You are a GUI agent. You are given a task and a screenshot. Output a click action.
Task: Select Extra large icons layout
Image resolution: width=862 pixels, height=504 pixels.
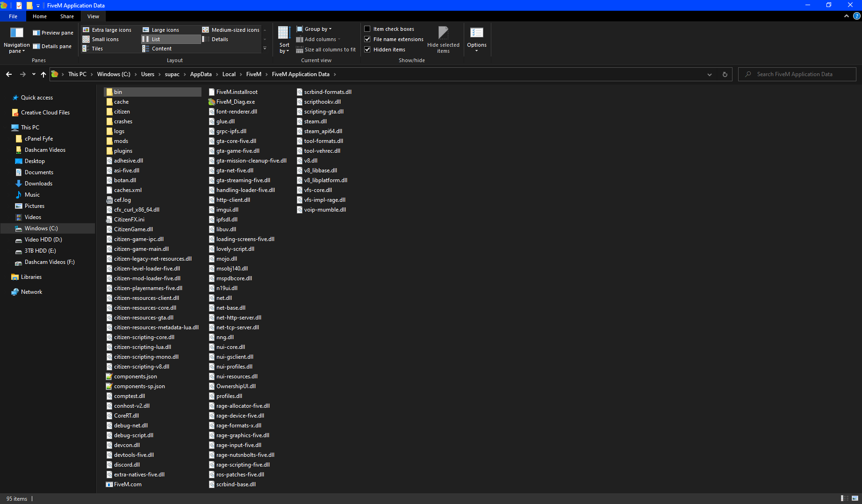coord(107,30)
